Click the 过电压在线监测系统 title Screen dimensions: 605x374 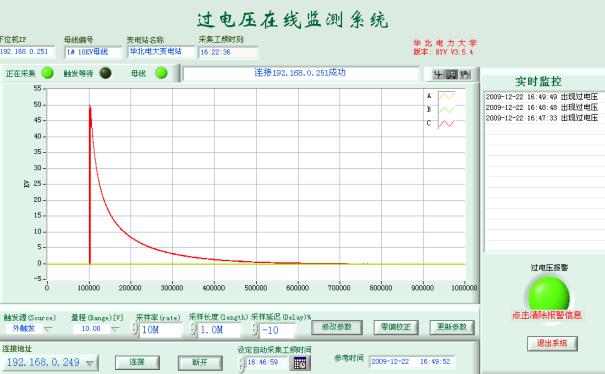coord(292,20)
